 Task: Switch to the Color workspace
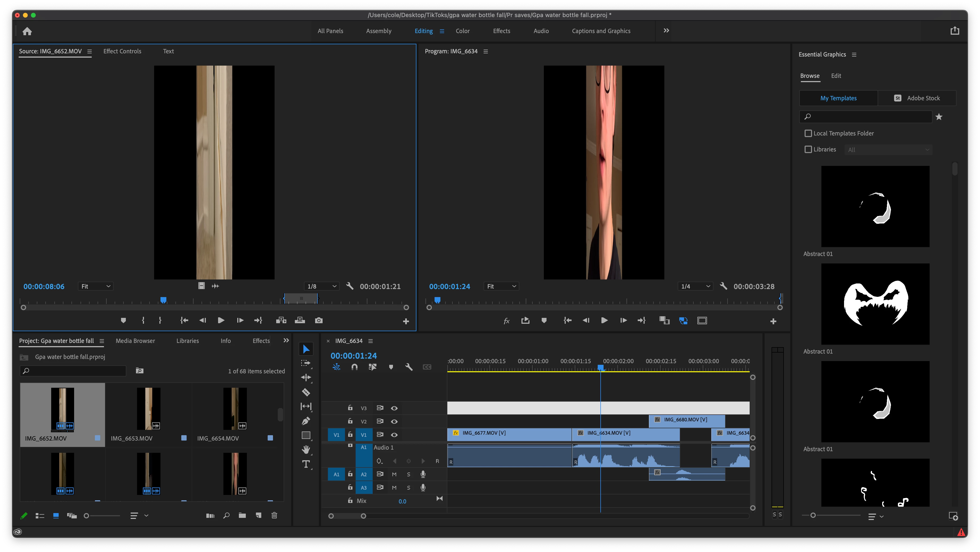click(x=463, y=31)
